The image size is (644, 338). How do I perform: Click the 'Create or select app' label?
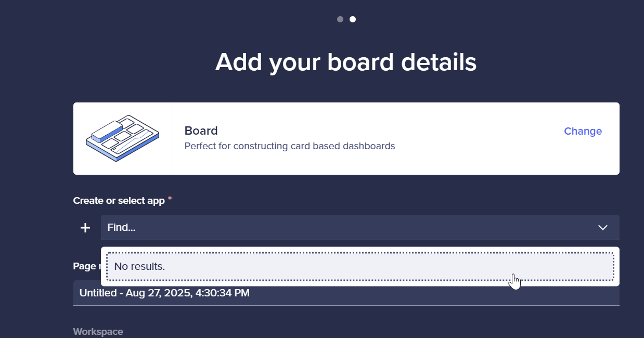pos(119,200)
